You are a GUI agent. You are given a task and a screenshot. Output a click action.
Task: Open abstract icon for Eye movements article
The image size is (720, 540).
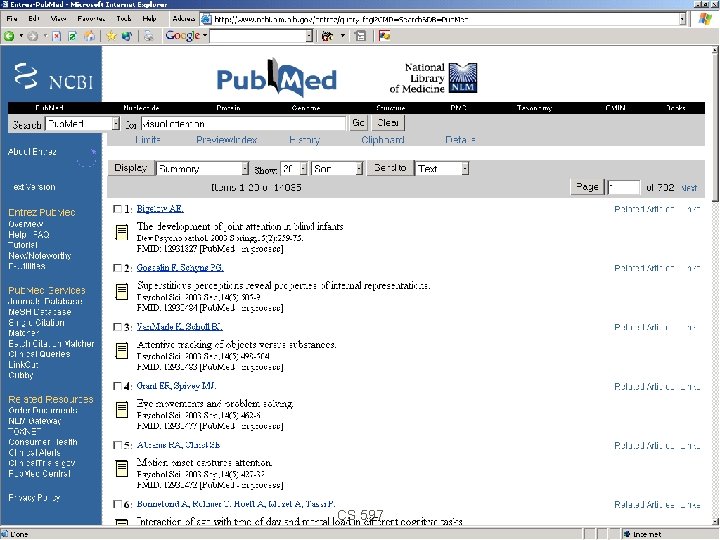122,410
